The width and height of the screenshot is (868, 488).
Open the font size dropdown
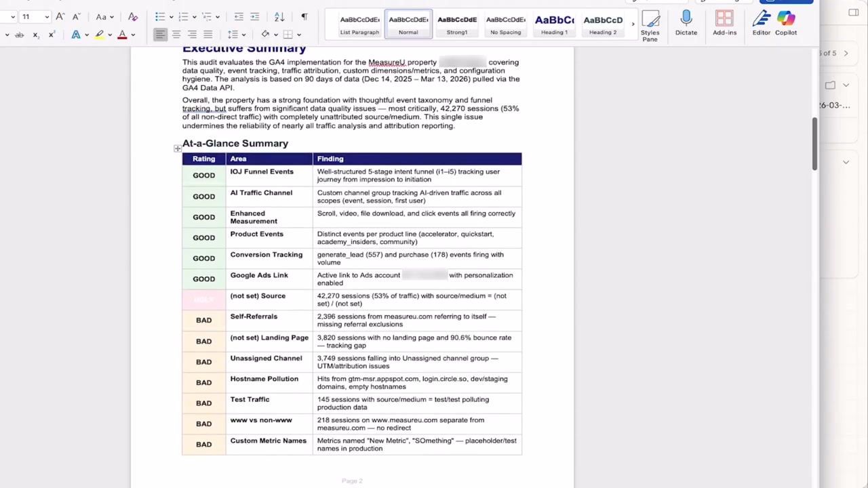46,16
